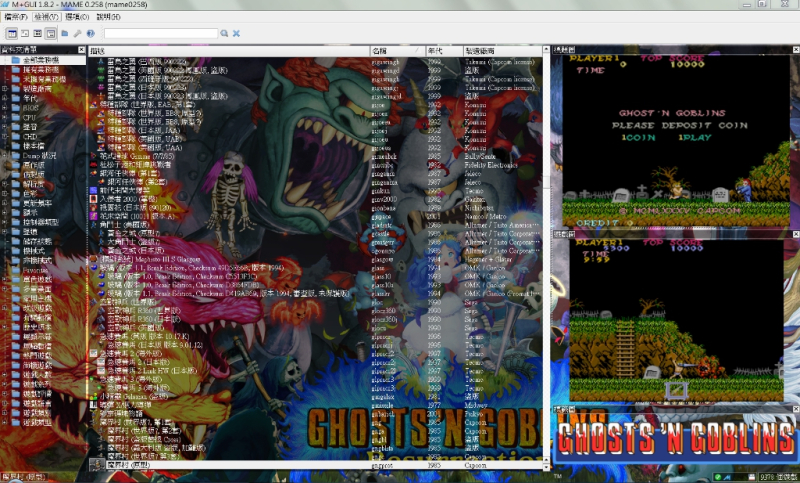The image size is (800, 483).
Task: Open the 說明(H) menu
Action: point(108,17)
